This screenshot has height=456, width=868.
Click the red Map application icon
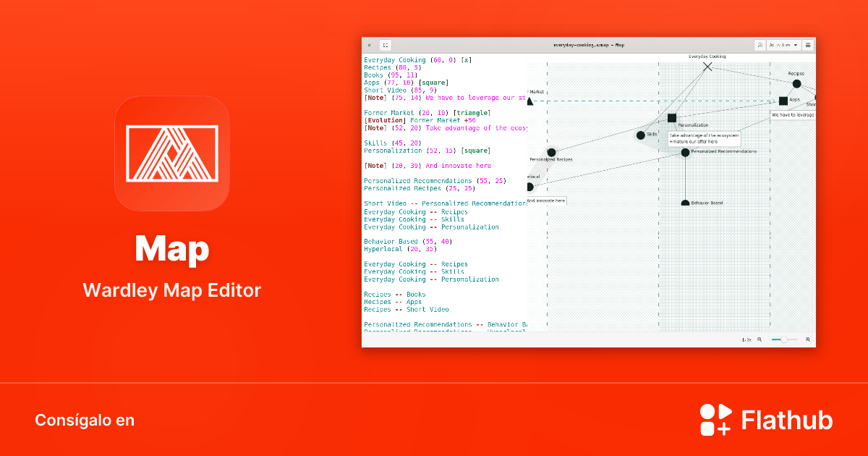(171, 156)
